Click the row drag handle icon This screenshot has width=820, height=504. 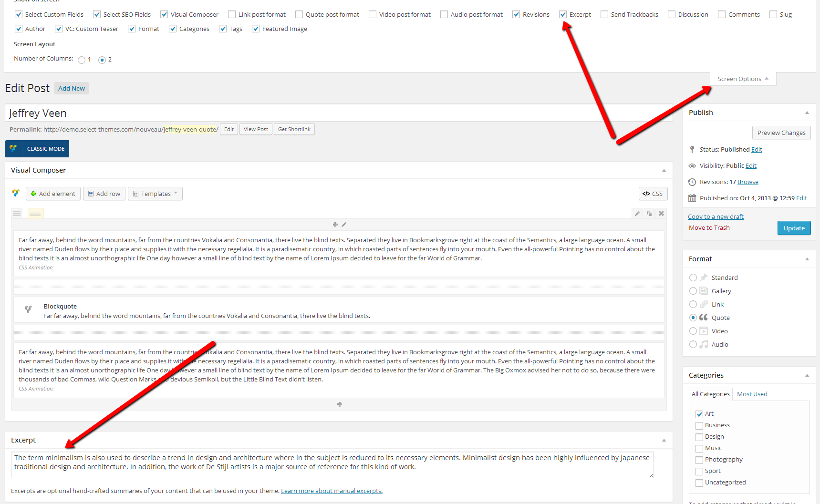[x=17, y=213]
